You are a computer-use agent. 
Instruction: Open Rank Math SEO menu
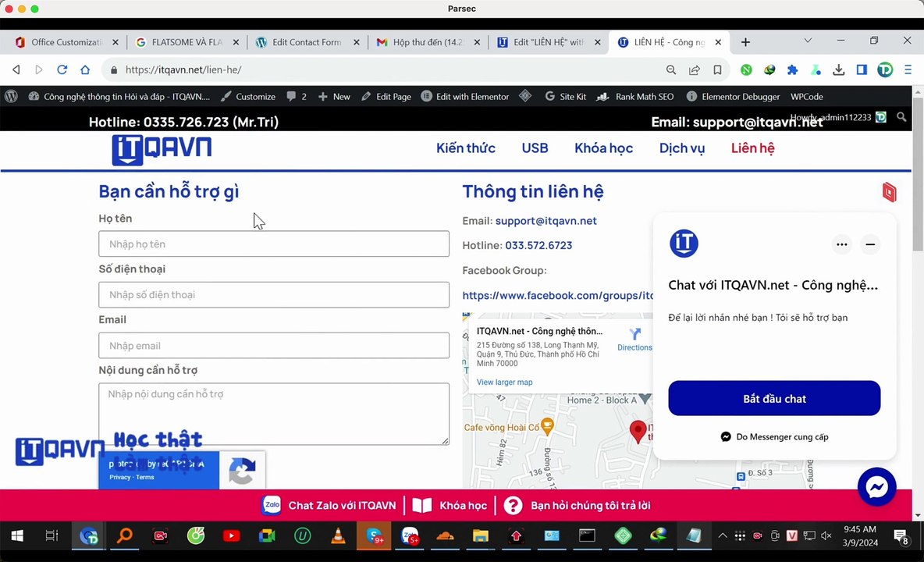(x=634, y=97)
